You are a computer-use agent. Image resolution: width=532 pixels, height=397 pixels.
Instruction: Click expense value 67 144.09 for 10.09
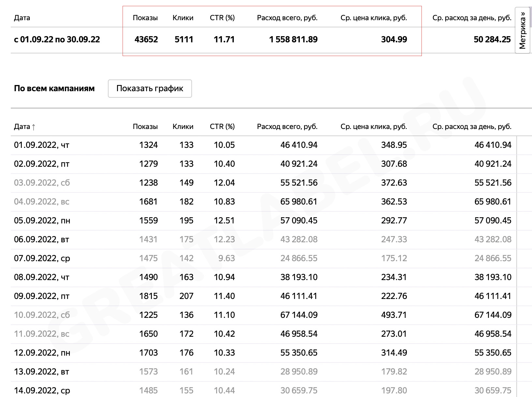[x=299, y=315]
